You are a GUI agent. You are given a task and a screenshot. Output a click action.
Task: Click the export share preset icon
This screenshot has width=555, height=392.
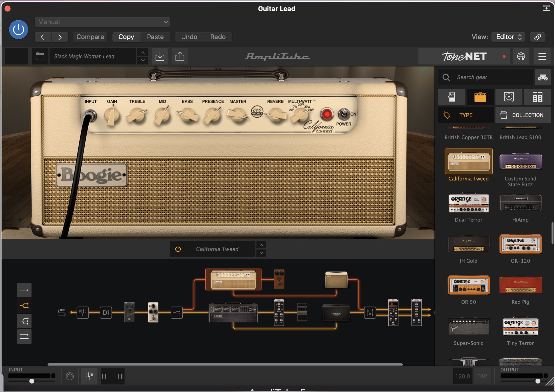pyautogui.click(x=180, y=56)
